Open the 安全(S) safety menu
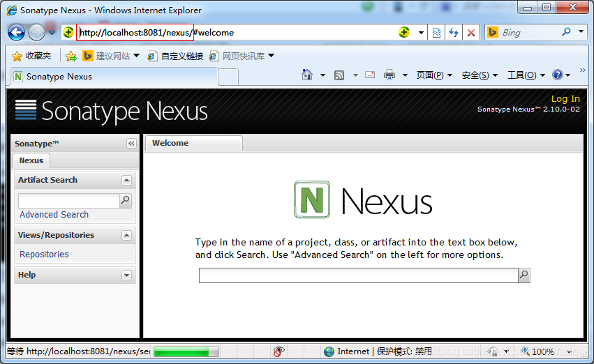 point(480,75)
